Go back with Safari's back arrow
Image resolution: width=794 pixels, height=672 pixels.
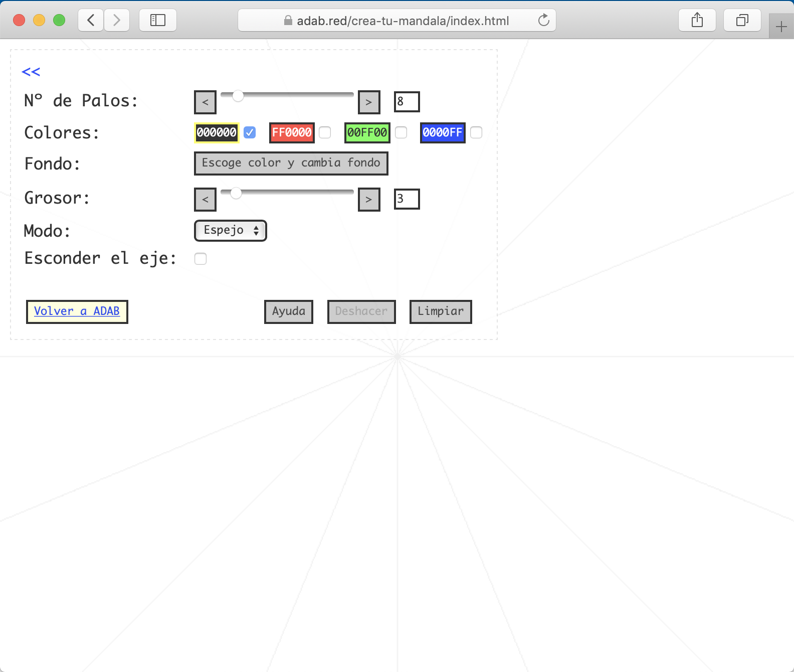point(91,20)
